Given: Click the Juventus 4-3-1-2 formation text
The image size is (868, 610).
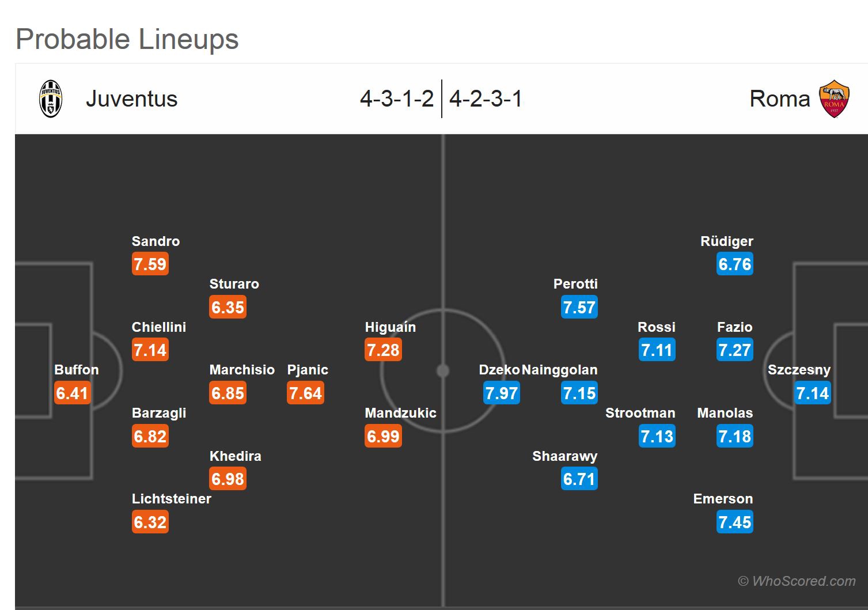Looking at the screenshot, I should [x=396, y=99].
